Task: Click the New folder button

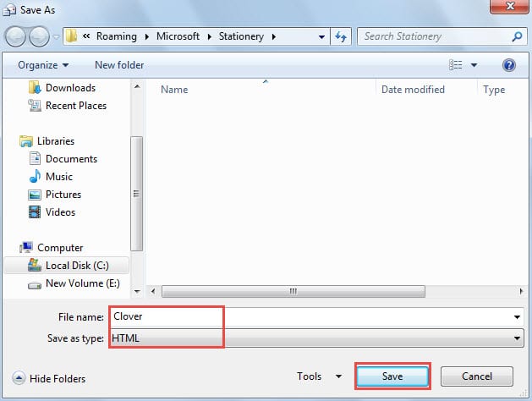Action: (119, 65)
